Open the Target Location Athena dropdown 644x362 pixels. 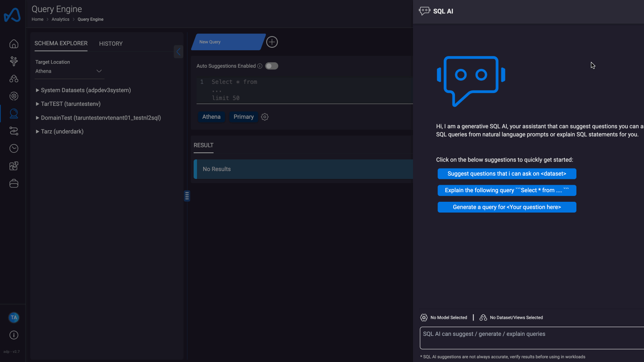pyautogui.click(x=69, y=71)
